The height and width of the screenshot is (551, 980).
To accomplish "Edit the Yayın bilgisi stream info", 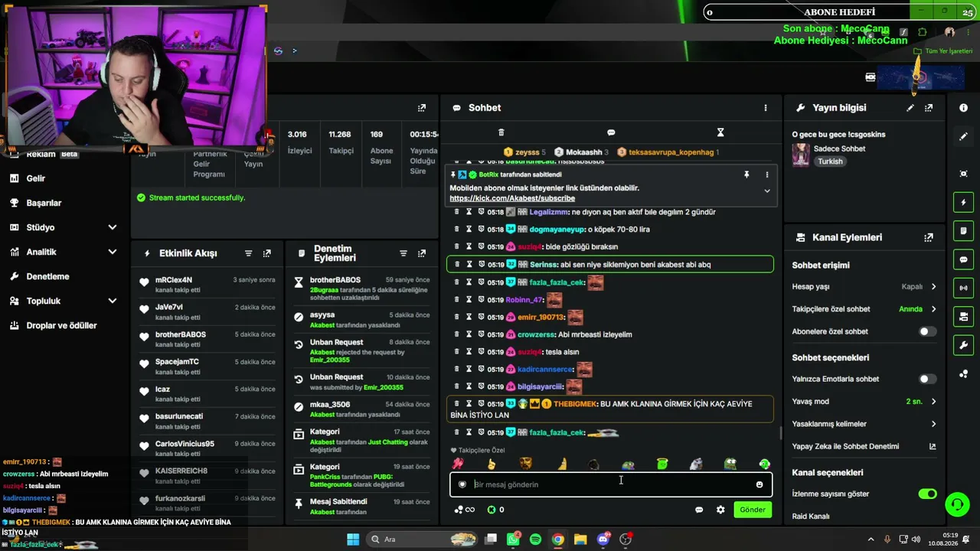I will click(910, 108).
